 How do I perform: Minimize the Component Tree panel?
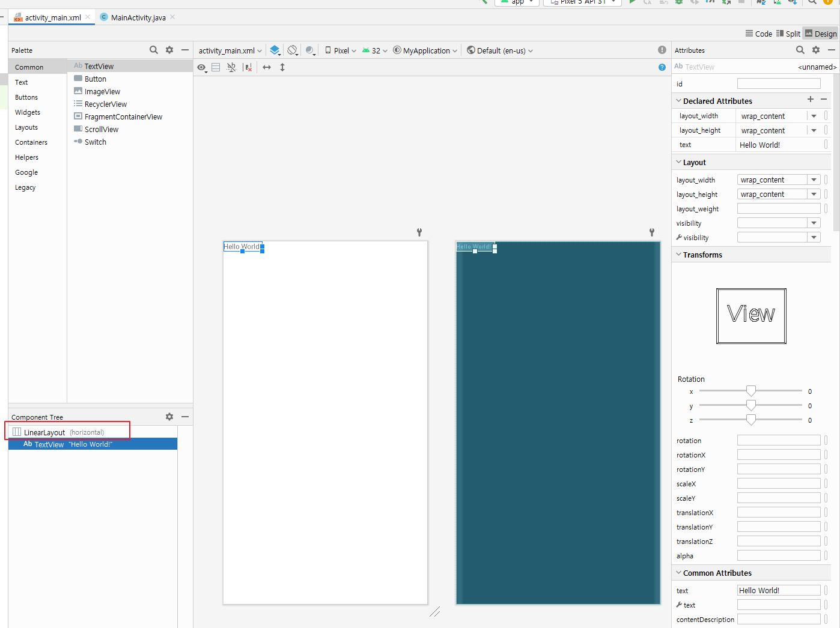[185, 417]
